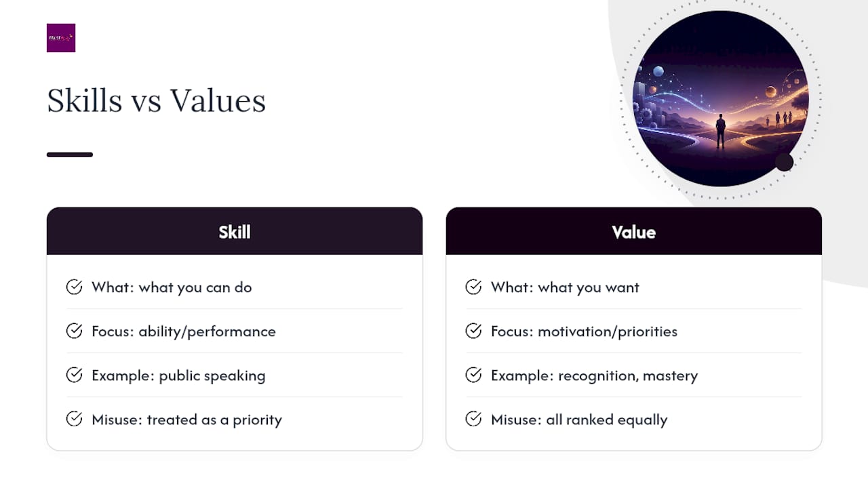The height and width of the screenshot is (488, 868).
Task: Select the text 'Example: public speaking'
Action: (x=178, y=375)
